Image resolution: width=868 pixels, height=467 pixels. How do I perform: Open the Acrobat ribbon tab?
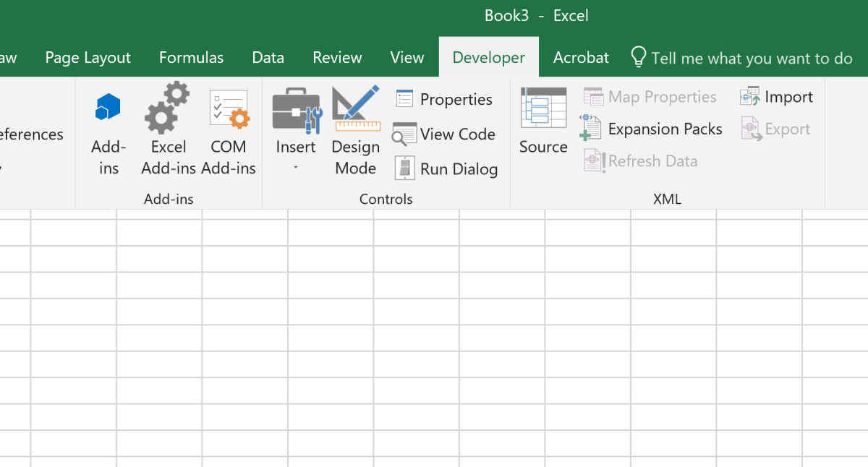pos(581,57)
